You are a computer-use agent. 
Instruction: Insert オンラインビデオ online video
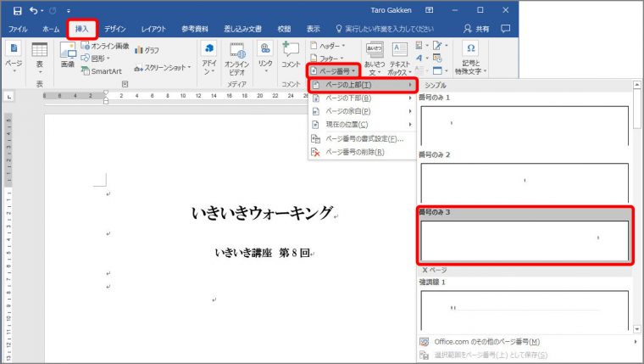pos(237,59)
